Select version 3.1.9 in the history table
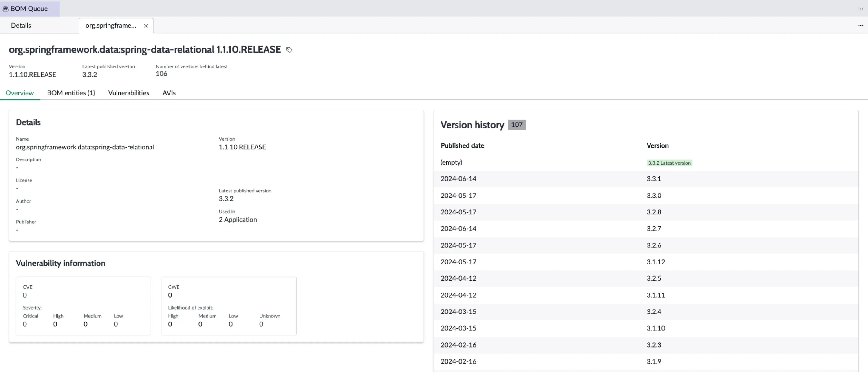 (654, 361)
